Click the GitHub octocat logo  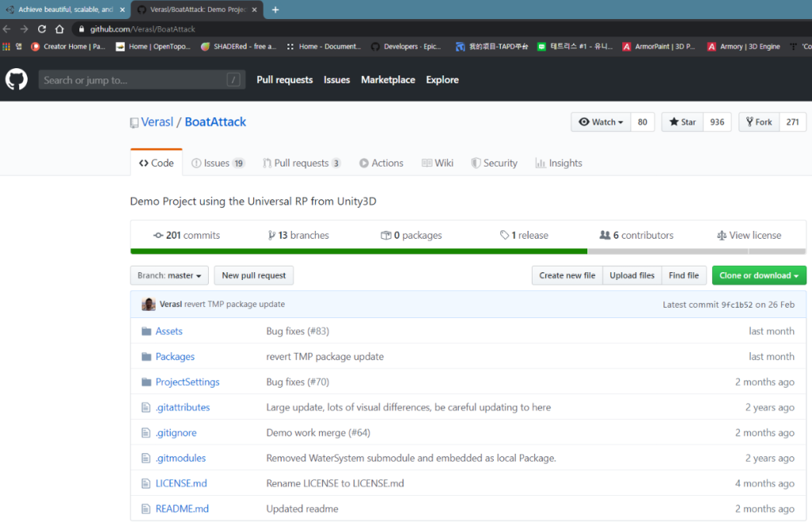pyautogui.click(x=17, y=79)
